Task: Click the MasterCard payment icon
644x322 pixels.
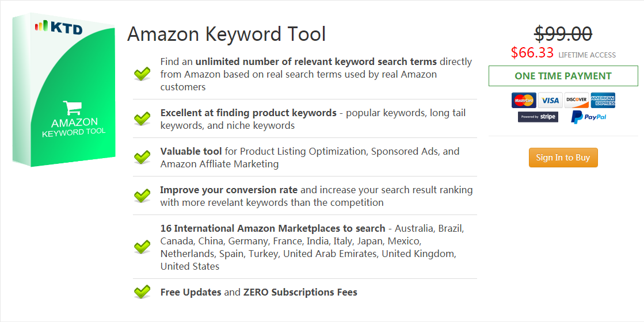Action: tap(524, 100)
